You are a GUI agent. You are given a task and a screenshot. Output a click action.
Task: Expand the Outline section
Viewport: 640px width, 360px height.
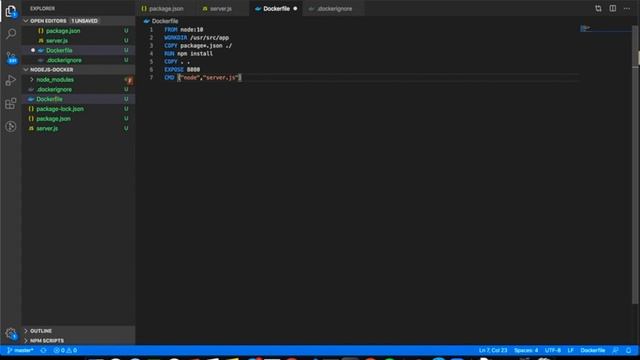pos(26,331)
